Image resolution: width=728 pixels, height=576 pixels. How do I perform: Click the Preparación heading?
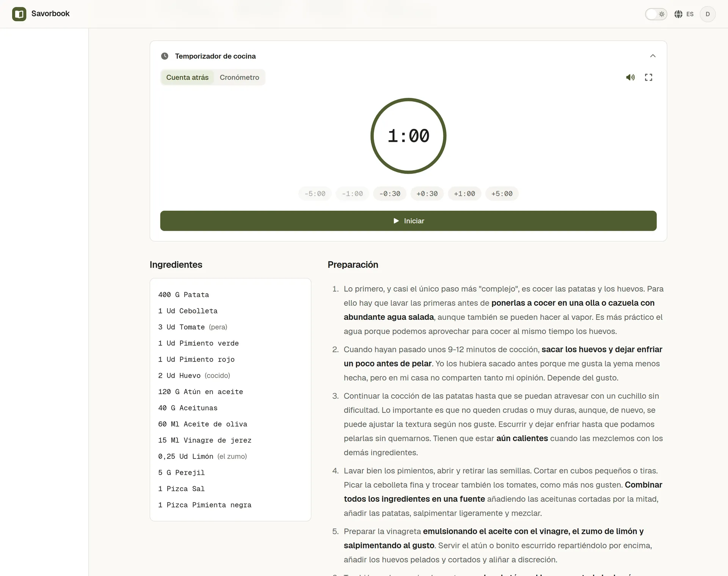pos(353,265)
